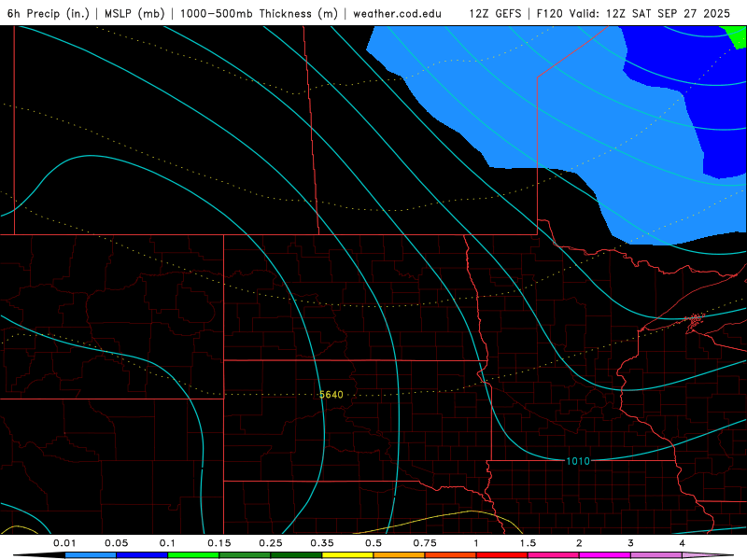This screenshot has height=560, width=747.
Task: Click the legend value 3
Action: click(631, 543)
